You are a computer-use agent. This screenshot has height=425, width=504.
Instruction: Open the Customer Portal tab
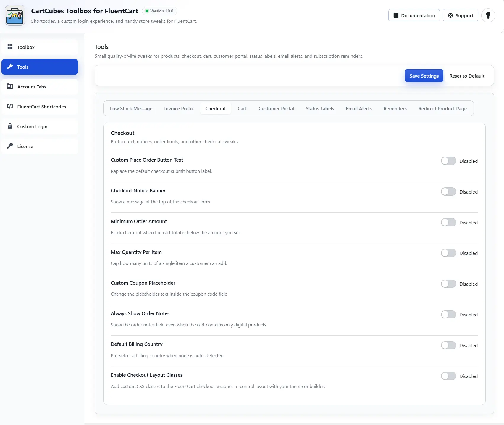tap(276, 108)
